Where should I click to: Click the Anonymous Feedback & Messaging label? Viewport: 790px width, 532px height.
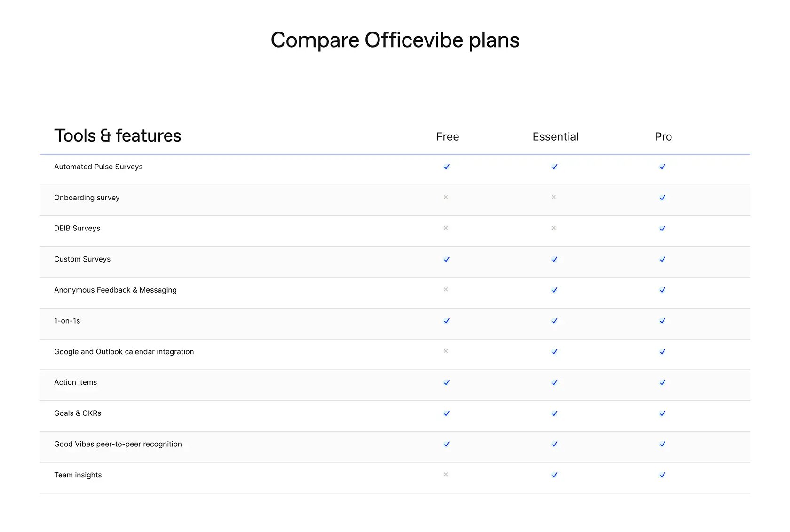115,290
